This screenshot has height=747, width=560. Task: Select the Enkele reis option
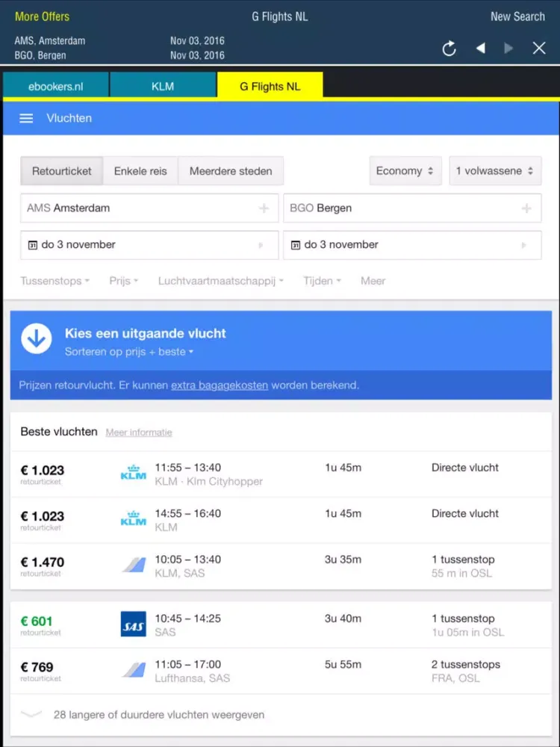tap(140, 171)
